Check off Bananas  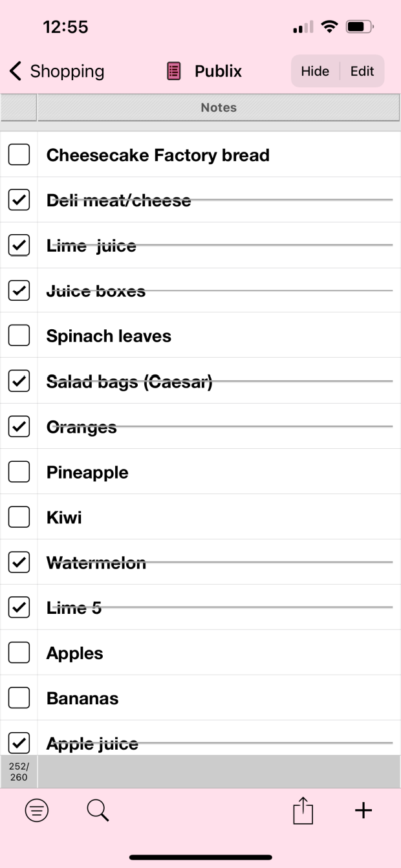(x=19, y=699)
